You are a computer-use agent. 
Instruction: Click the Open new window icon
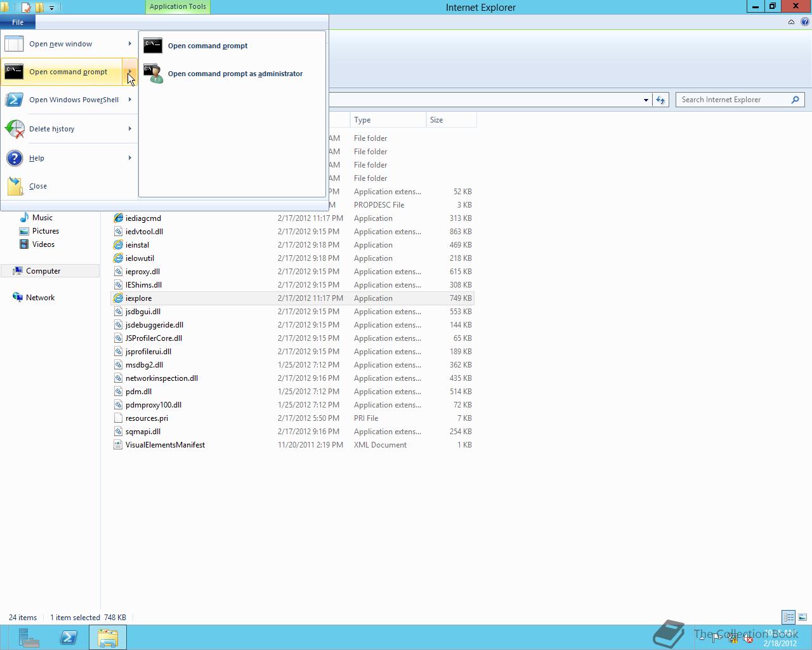pos(14,44)
